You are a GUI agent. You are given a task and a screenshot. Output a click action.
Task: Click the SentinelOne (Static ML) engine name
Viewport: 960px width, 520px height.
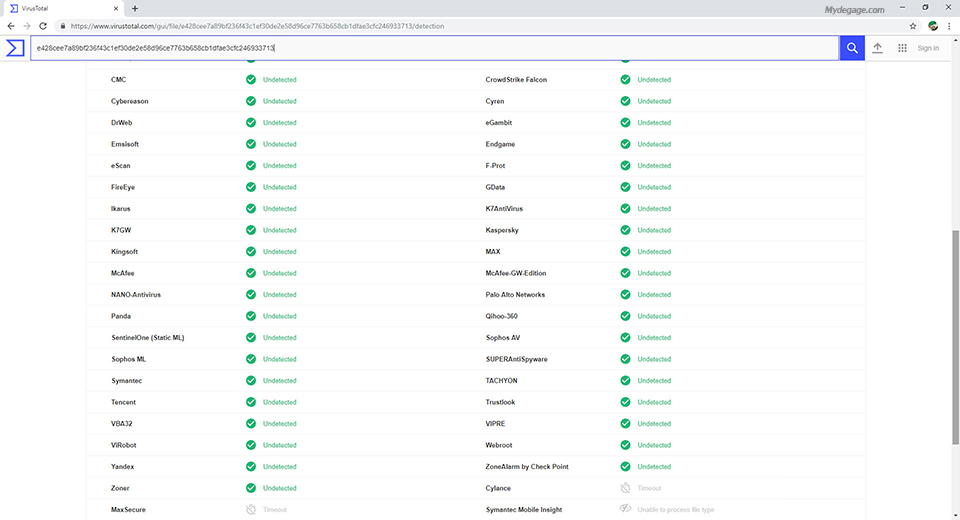(x=148, y=337)
